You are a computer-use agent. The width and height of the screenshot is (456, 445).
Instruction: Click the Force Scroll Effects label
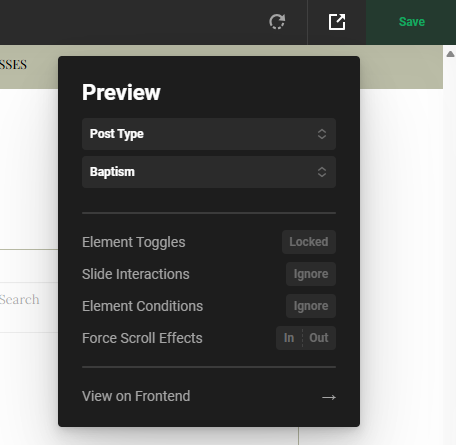[x=142, y=338]
